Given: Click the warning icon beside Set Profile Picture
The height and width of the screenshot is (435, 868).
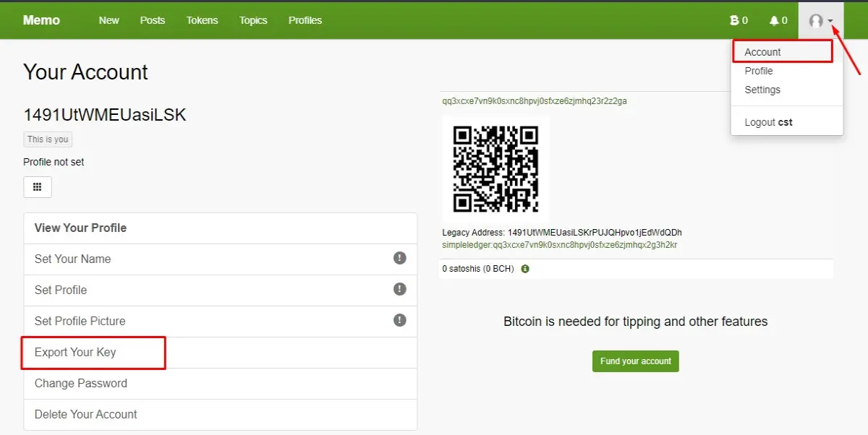Looking at the screenshot, I should click(x=399, y=320).
